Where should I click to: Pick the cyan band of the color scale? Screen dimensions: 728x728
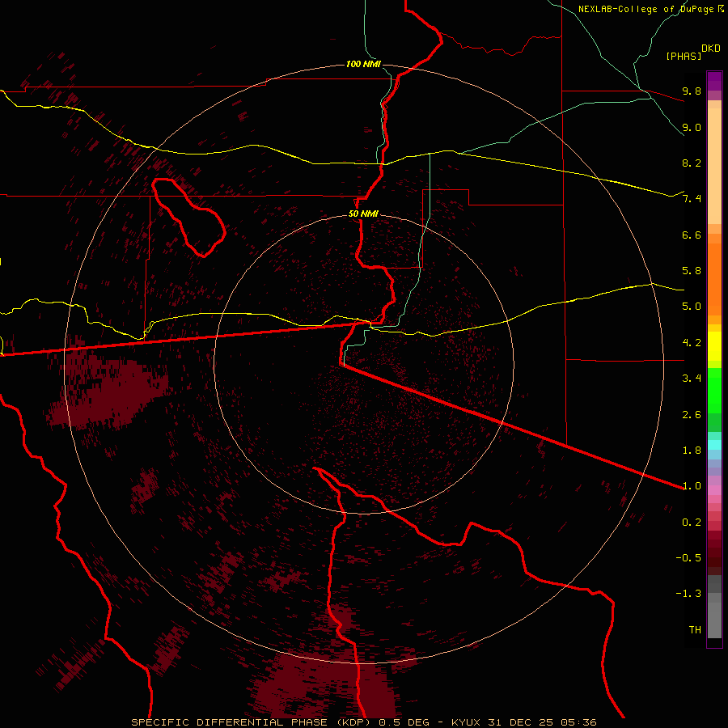click(714, 444)
